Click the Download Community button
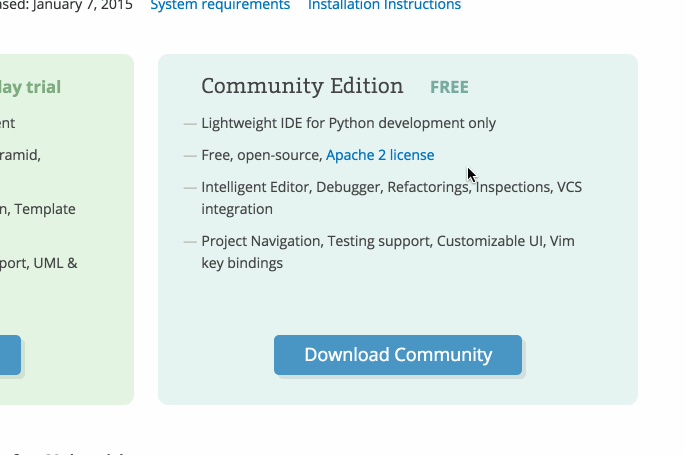The width and height of the screenshot is (686, 455). (398, 355)
